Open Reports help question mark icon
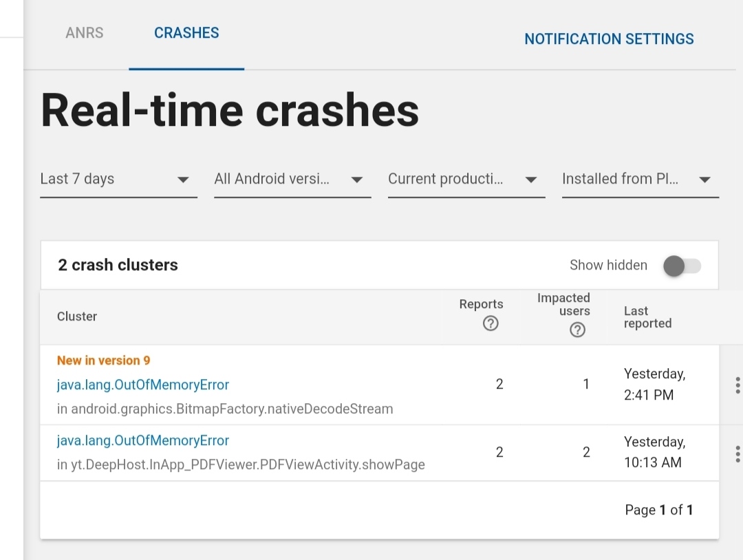The width and height of the screenshot is (743, 560). pyautogui.click(x=491, y=323)
